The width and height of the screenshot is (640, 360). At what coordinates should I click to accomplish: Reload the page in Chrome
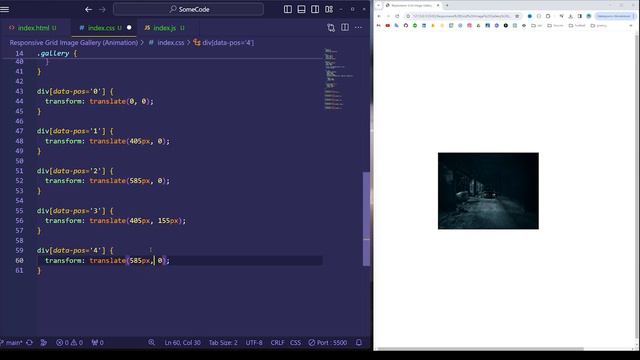[x=397, y=16]
